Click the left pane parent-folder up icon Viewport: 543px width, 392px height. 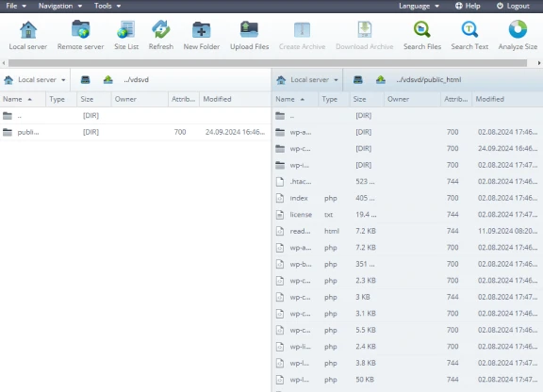[108, 80]
